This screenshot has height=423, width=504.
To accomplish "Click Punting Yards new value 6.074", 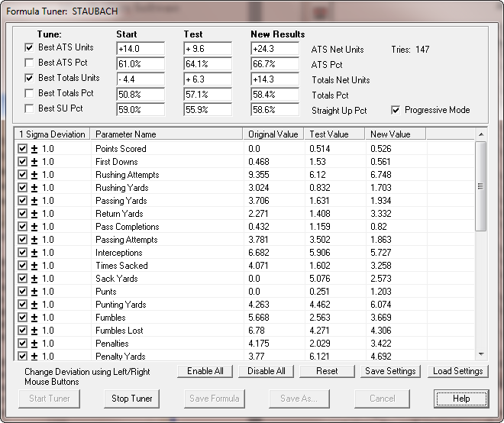I will [381, 305].
